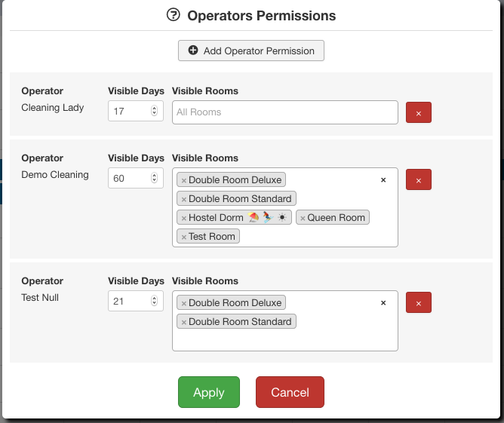The width and height of the screenshot is (504, 423).
Task: Remove the Hostel Dorm room tag
Action: point(184,218)
